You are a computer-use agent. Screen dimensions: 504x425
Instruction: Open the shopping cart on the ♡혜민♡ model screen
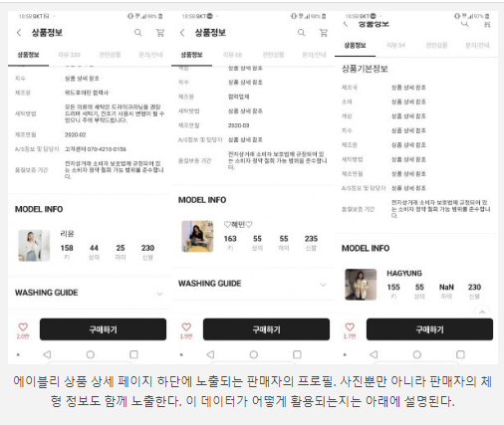click(324, 33)
